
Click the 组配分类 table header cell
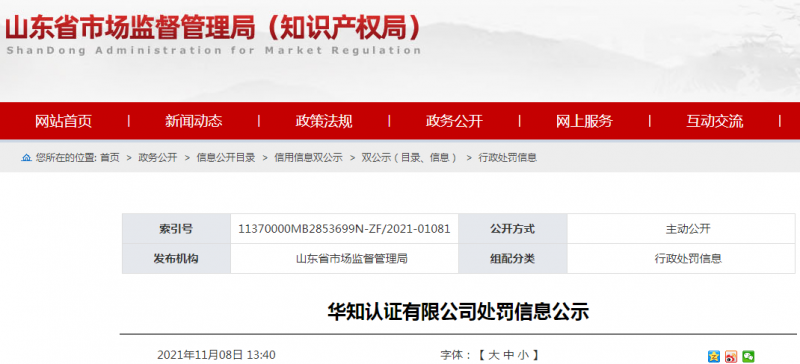coord(512,259)
